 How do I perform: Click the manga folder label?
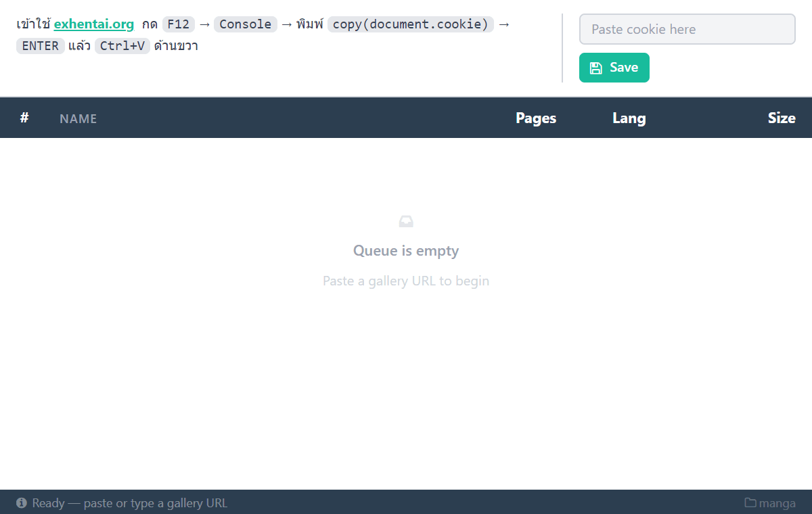(777, 503)
